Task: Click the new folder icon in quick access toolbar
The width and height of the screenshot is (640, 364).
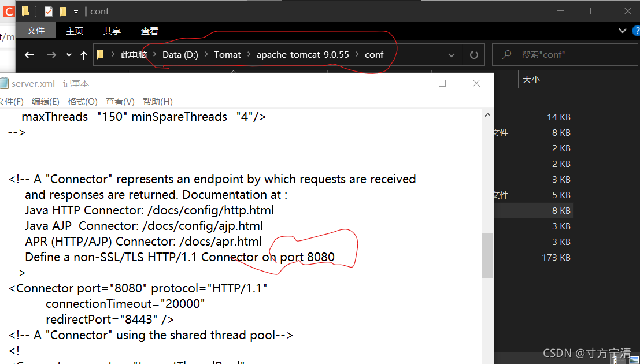Action: click(x=62, y=12)
